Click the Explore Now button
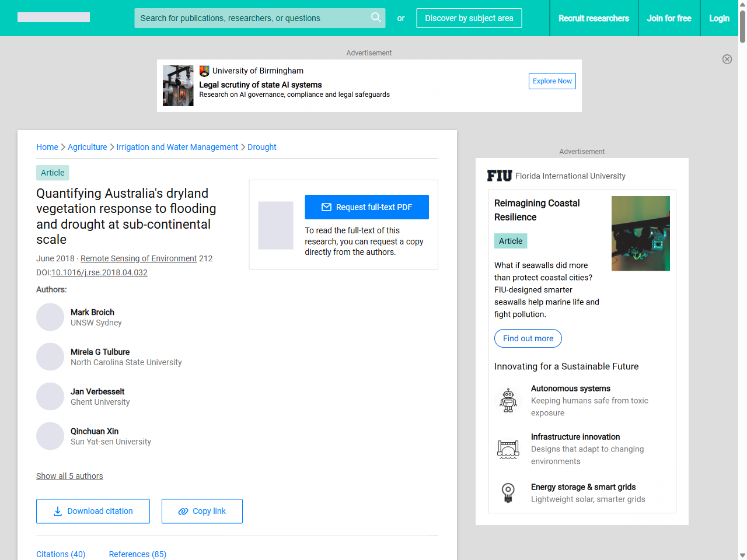747x560 pixels. point(551,81)
